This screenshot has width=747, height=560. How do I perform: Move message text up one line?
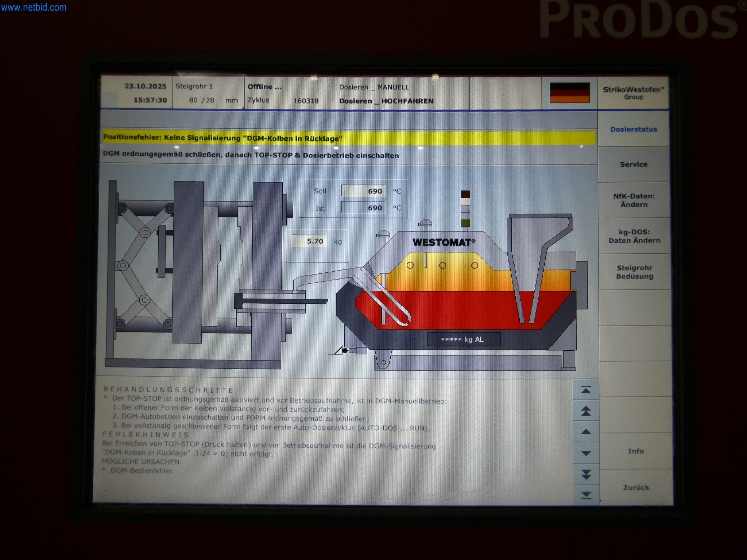586,432
